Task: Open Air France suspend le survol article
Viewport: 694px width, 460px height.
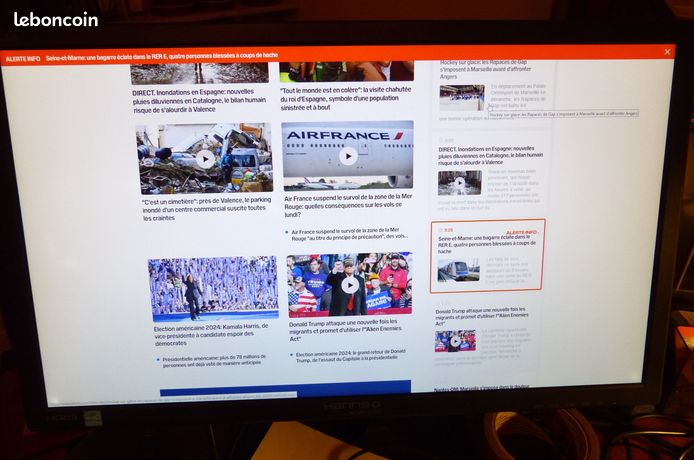Action: [348, 205]
